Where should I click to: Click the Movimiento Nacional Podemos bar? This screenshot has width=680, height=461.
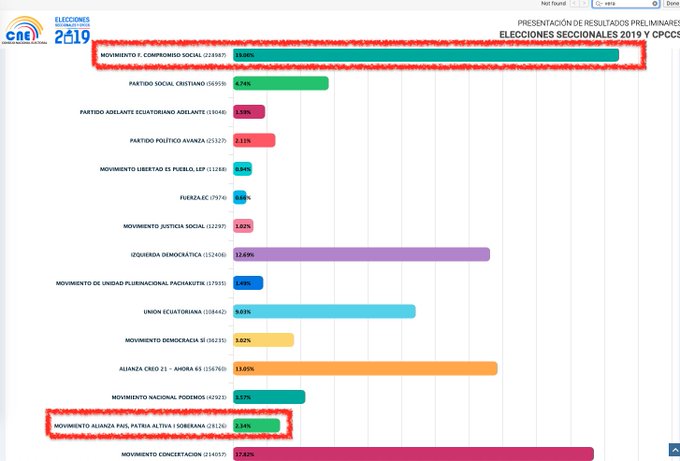click(x=269, y=397)
